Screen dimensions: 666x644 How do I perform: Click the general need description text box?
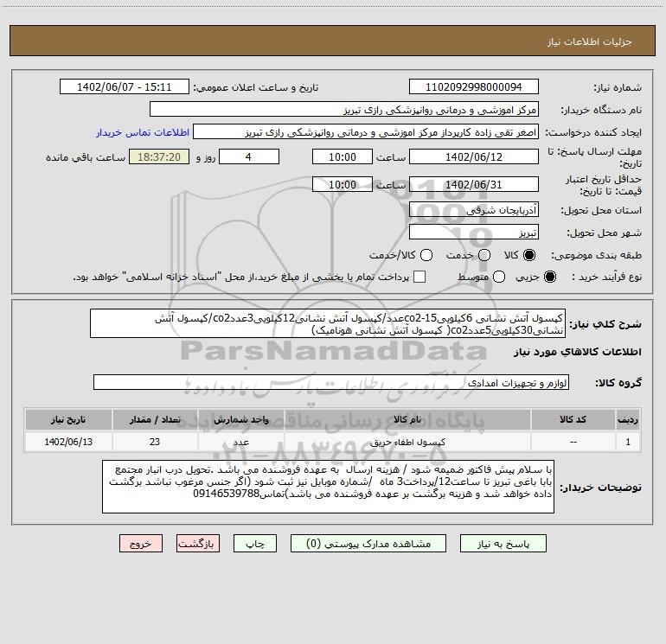tap(328, 323)
